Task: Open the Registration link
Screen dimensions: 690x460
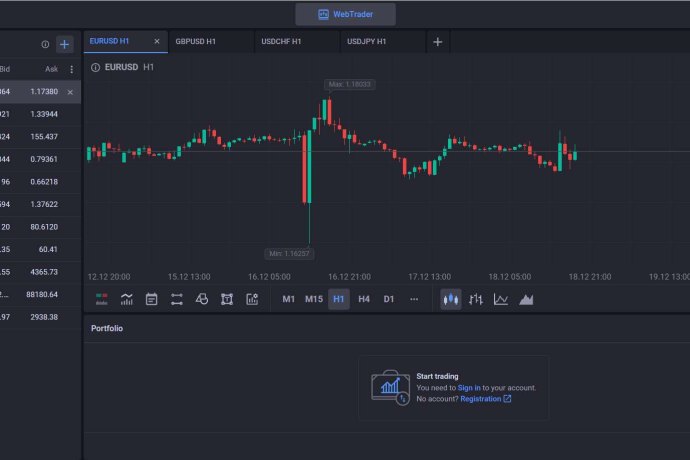Action: click(486, 399)
